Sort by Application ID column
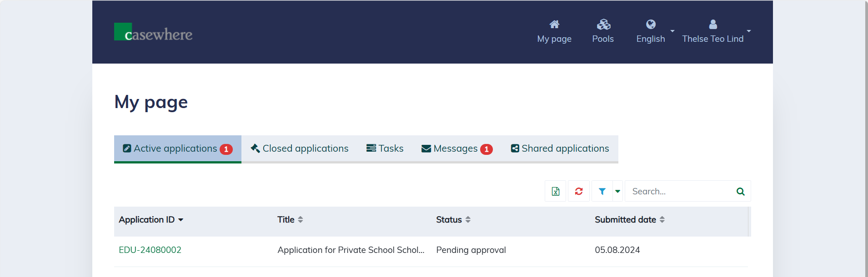The height and width of the screenshot is (277, 868). coord(151,220)
